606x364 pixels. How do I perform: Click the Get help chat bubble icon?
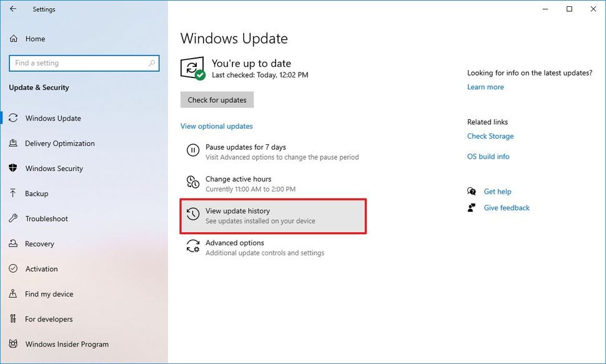472,191
